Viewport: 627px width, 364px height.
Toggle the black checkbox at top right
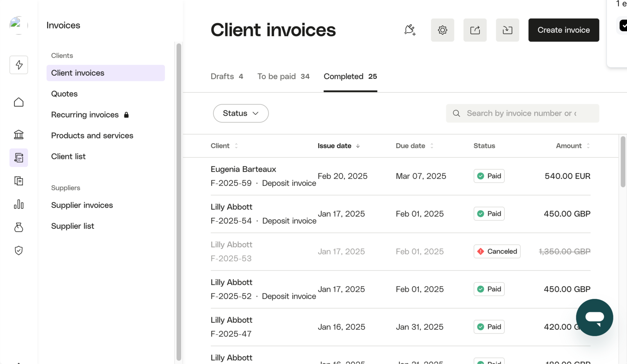(x=623, y=26)
